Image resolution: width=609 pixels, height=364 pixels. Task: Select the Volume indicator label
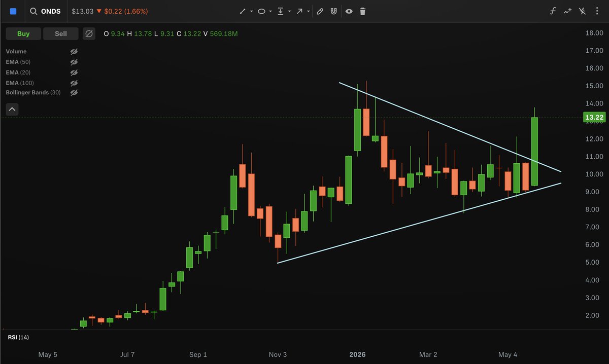pyautogui.click(x=16, y=52)
